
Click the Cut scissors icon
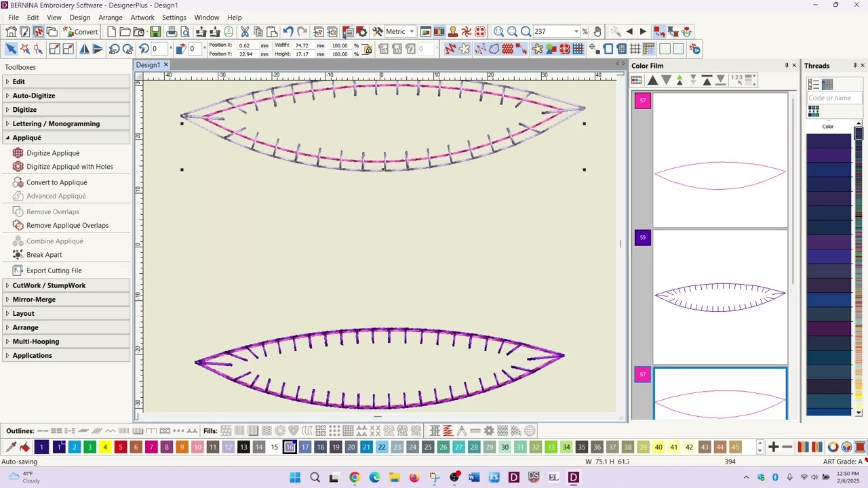[245, 32]
